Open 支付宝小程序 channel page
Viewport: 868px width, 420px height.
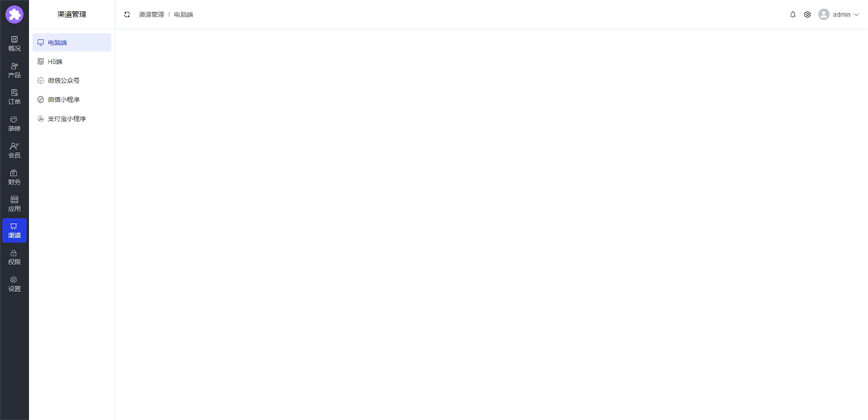click(72, 118)
